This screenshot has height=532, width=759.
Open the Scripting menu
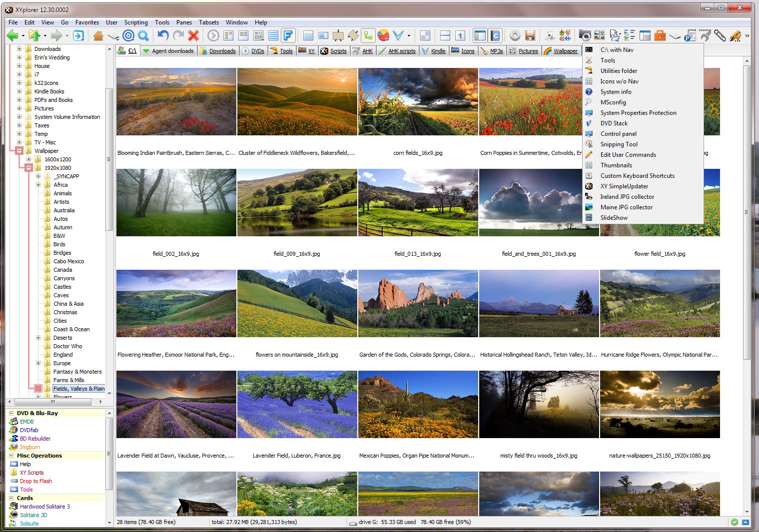coord(136,22)
